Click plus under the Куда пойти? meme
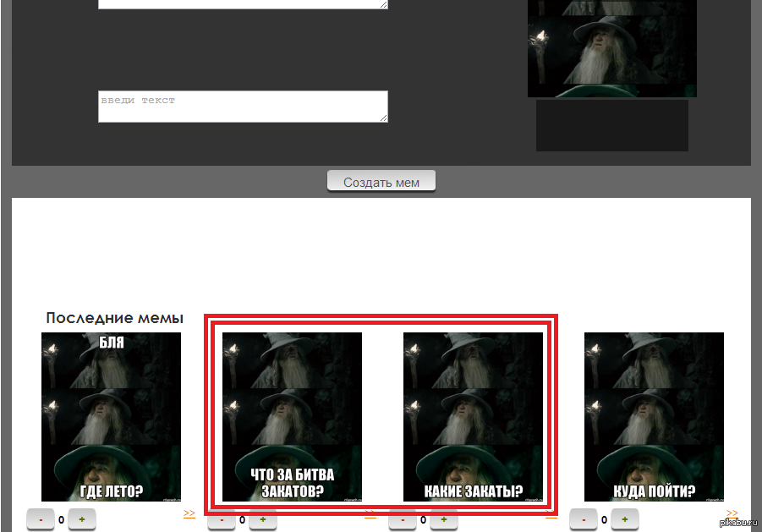This screenshot has height=532, width=762. tap(624, 519)
